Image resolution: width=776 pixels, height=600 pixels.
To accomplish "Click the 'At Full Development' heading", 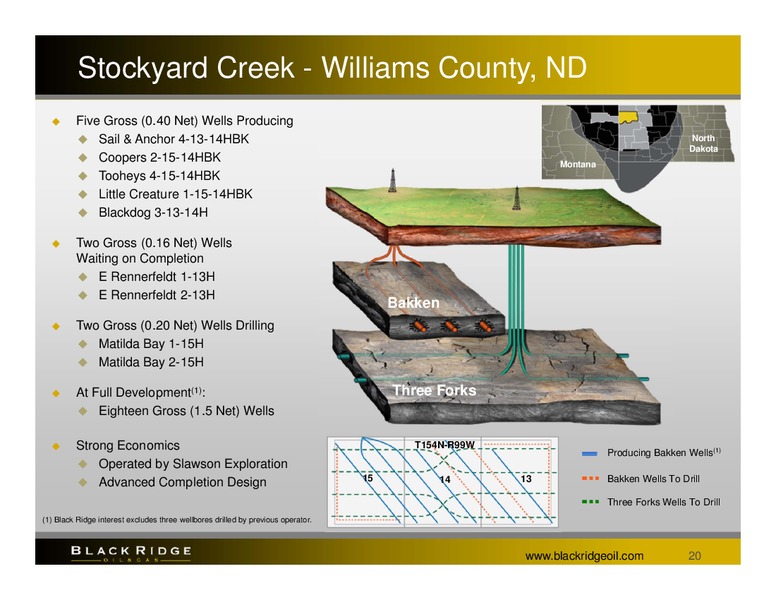I will 141,393.
